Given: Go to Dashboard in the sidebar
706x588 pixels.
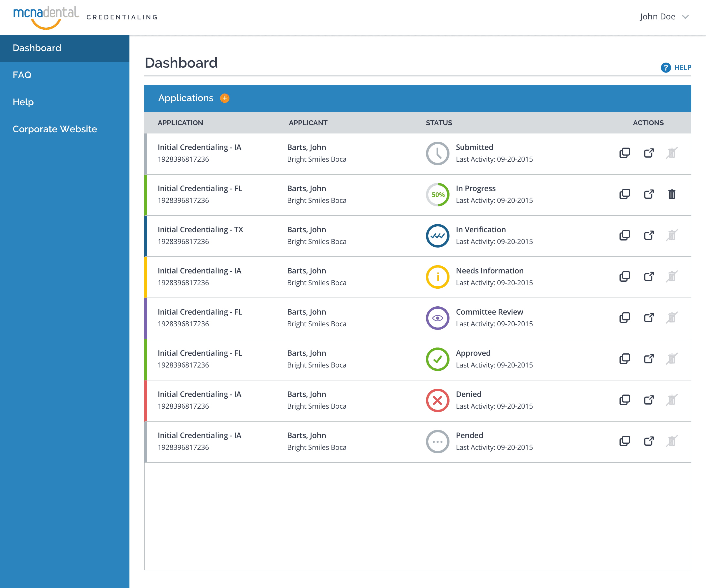Looking at the screenshot, I should tap(37, 48).
